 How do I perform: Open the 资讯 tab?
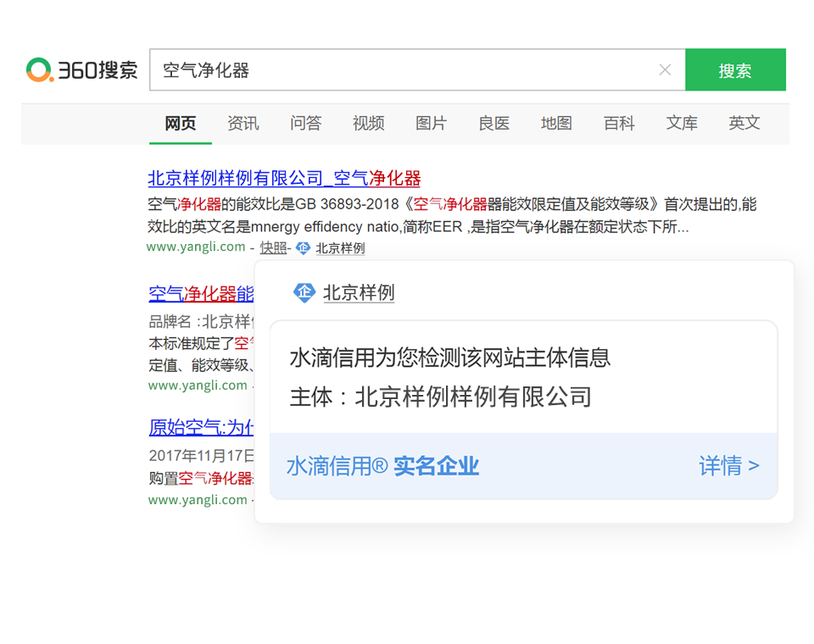pos(243,124)
